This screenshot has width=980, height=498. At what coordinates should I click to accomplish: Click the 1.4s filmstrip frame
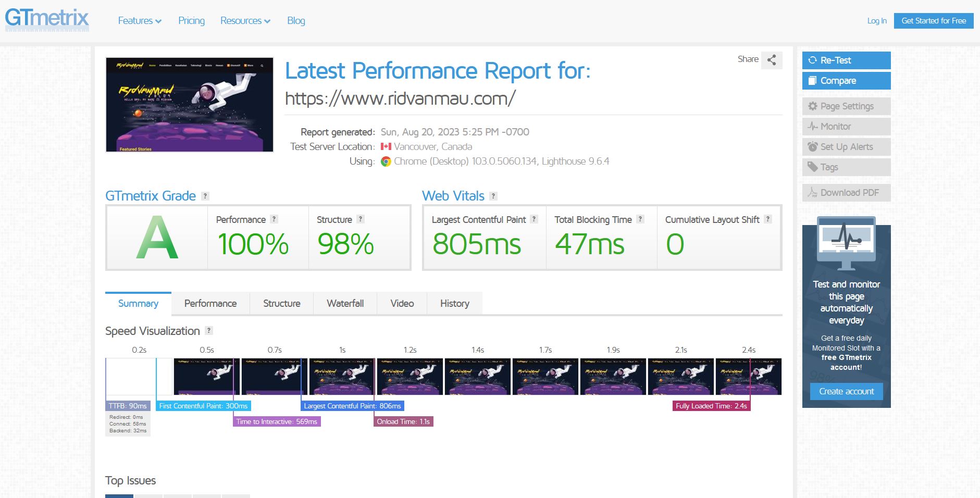point(477,377)
